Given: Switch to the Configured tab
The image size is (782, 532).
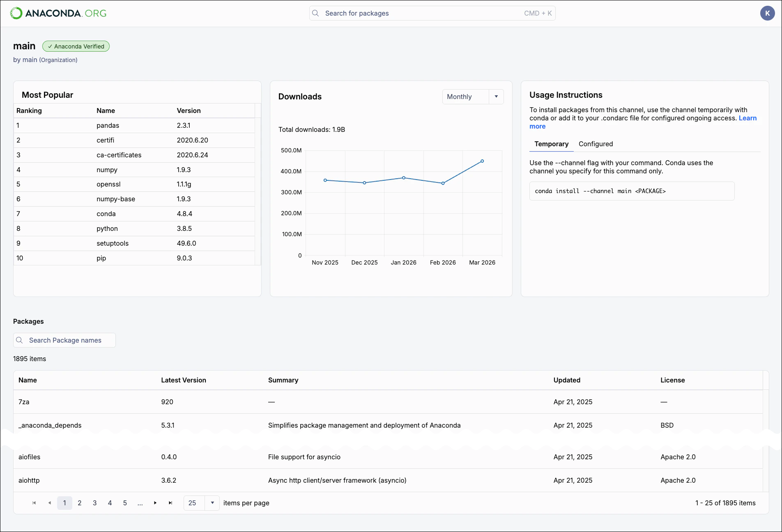Looking at the screenshot, I should [596, 144].
